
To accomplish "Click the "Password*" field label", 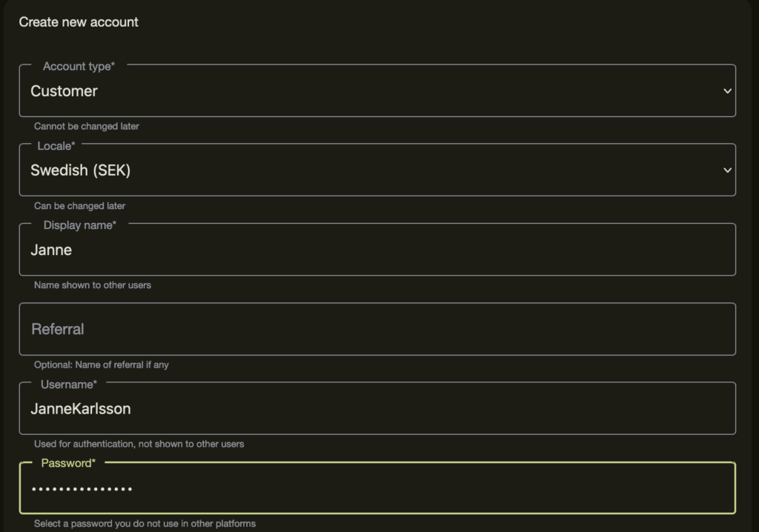I will [x=68, y=463].
